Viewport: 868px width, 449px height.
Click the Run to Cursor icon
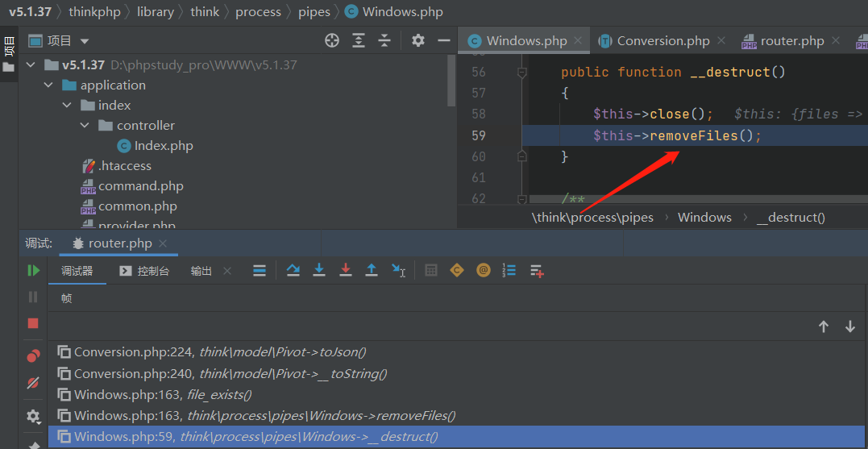pos(399,270)
